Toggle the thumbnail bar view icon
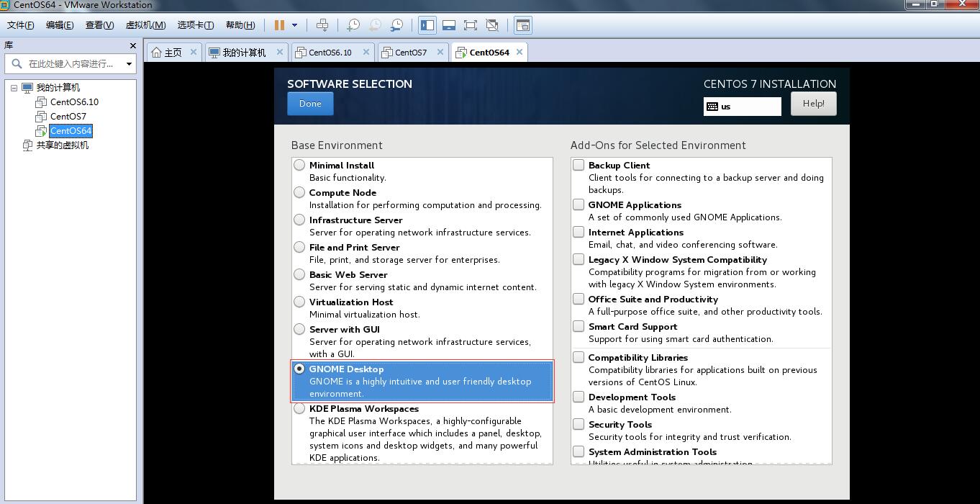 pyautogui.click(x=449, y=25)
